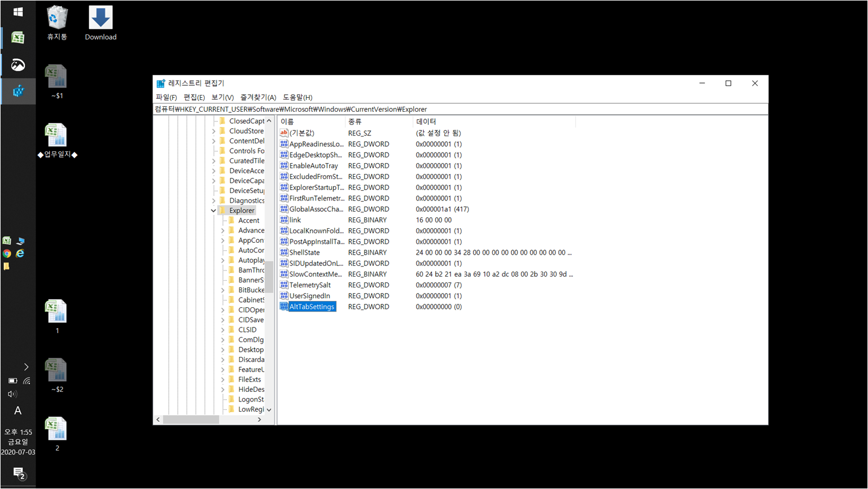Expand the BitBucke subkey

point(222,290)
